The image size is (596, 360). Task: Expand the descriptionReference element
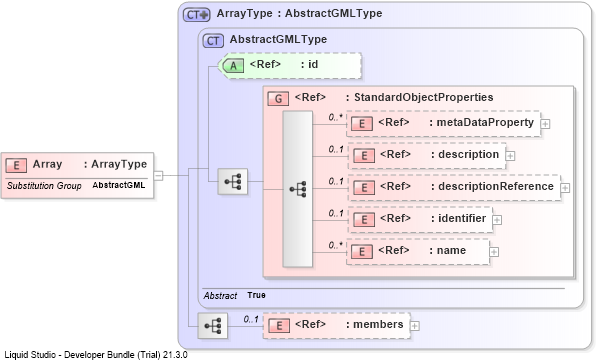coord(565,188)
